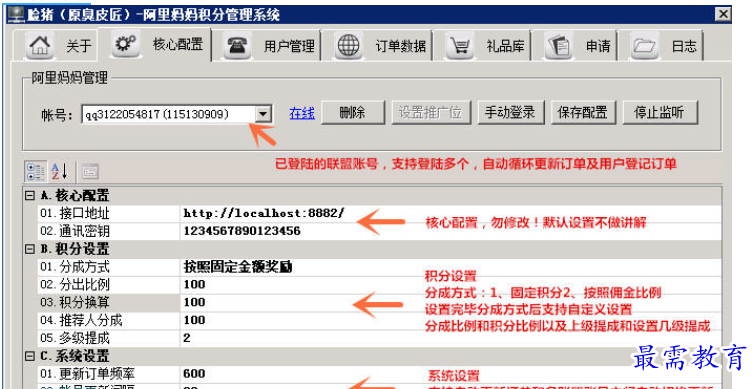Select categorized view in property grid toolbar

coord(36,171)
